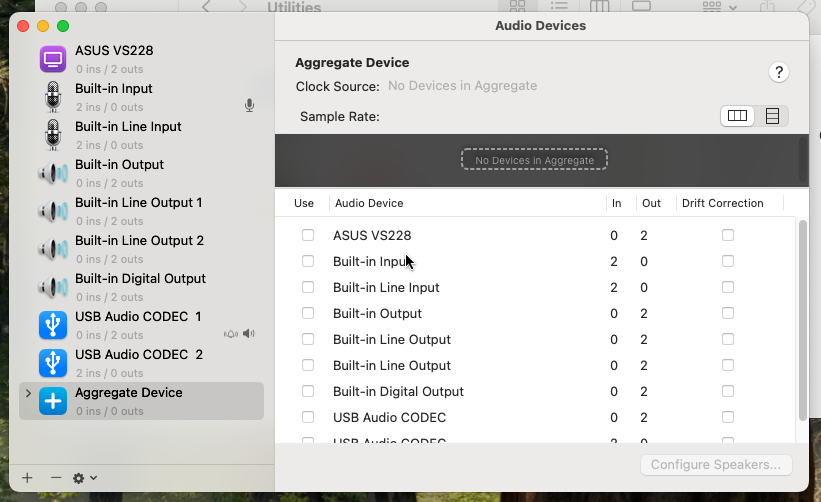Click the device table vertical scrollbar
821x502 pixels.
point(803,320)
